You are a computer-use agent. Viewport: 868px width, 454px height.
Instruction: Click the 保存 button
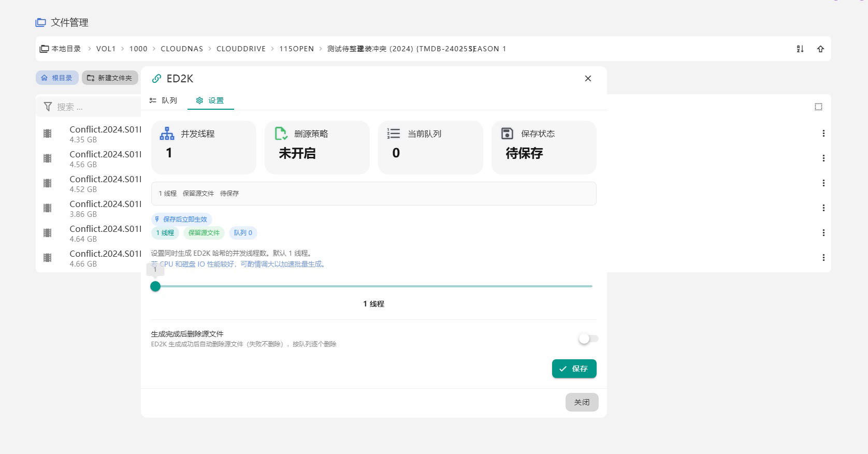pyautogui.click(x=574, y=369)
